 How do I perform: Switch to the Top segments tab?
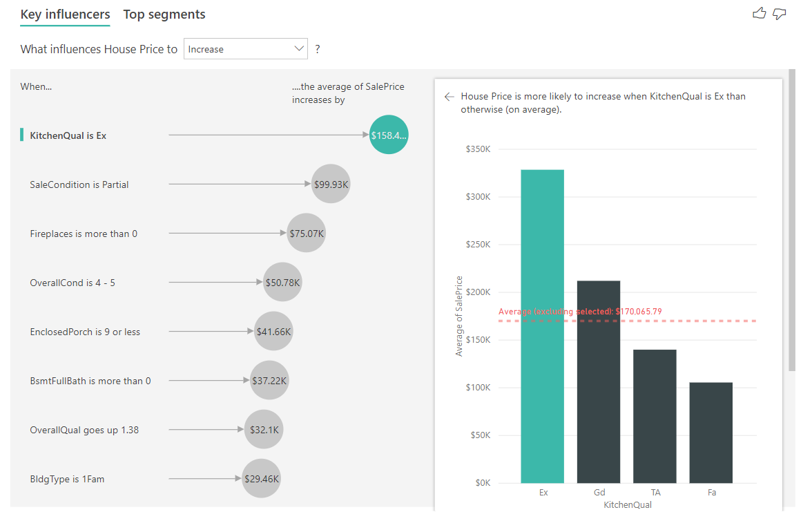[164, 15]
